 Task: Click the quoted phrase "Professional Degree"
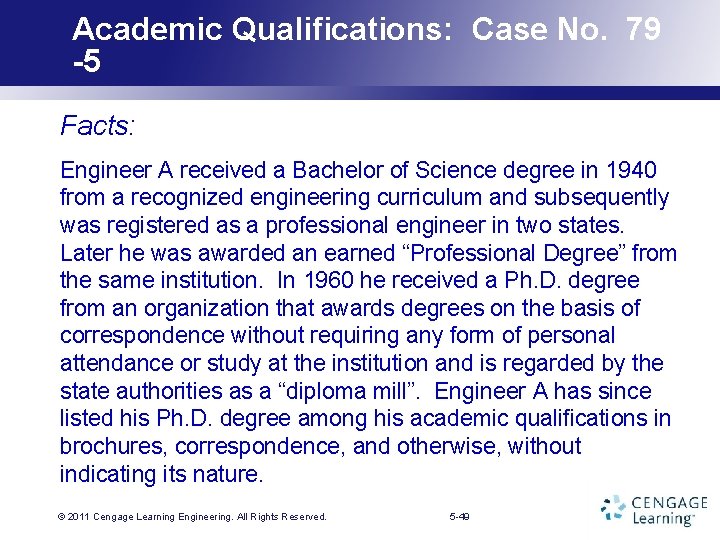click(x=514, y=253)
